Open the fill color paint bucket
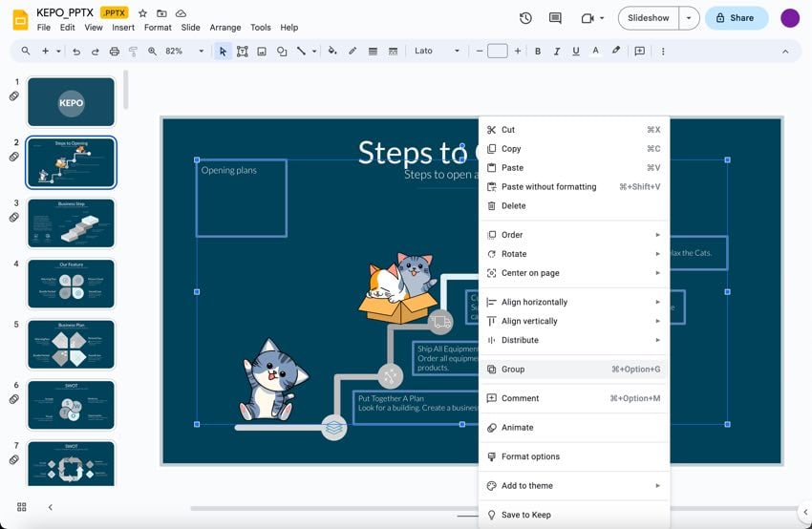 pyautogui.click(x=332, y=52)
